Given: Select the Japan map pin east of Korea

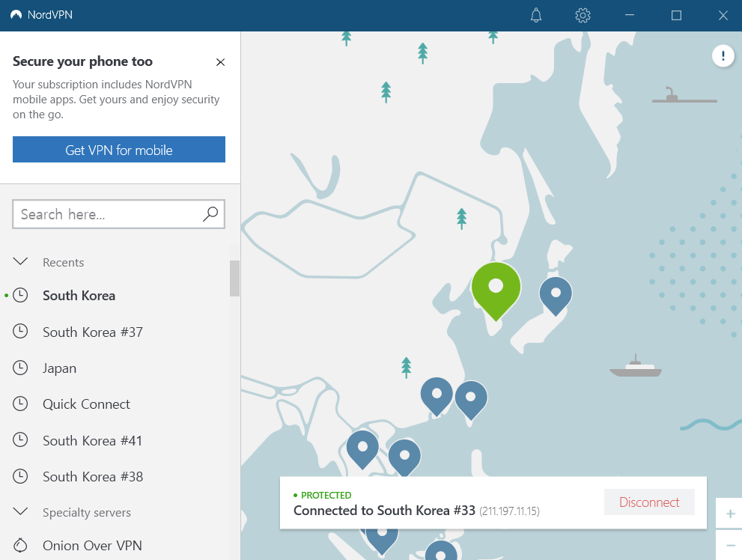Looking at the screenshot, I should click(556, 296).
